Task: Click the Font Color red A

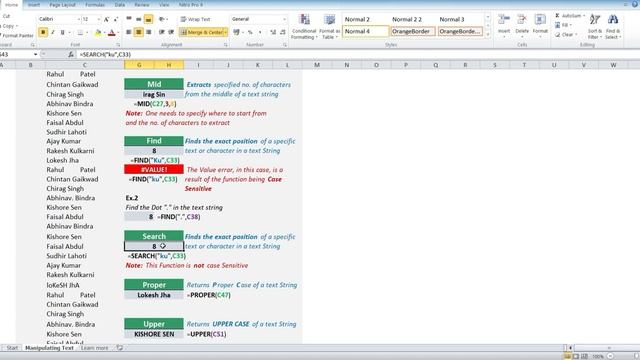Action: (111, 32)
